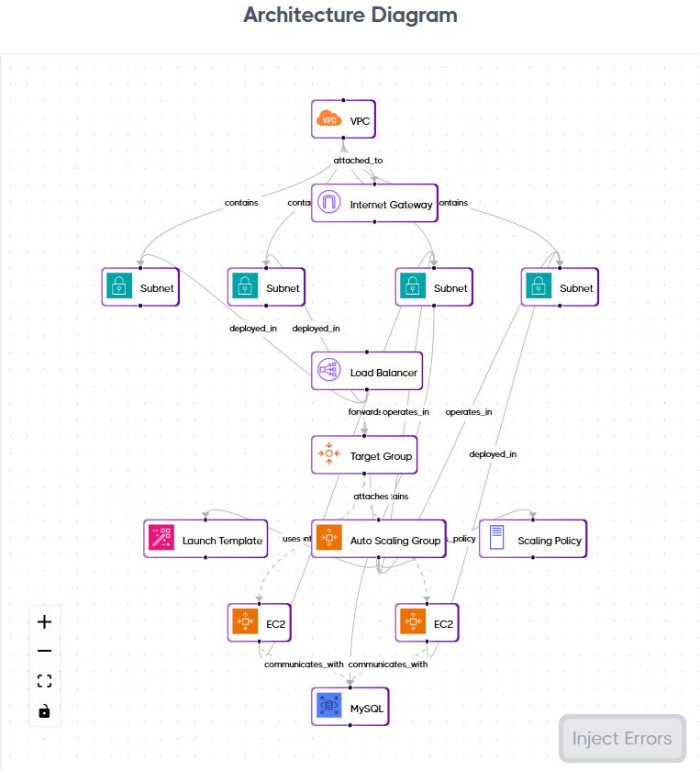Viewport: 700px width, 771px height.
Task: Click the Scaling Policy document icon
Action: 497,540
